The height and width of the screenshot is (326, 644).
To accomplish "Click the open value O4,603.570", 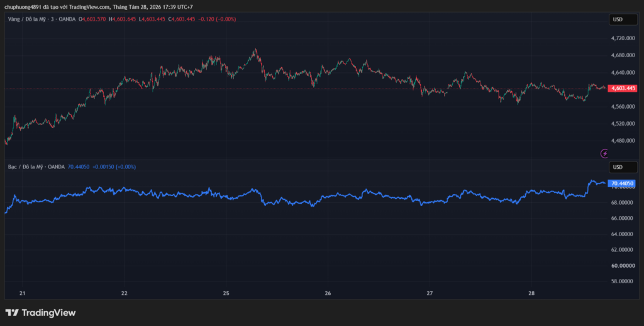I will 92,19.
